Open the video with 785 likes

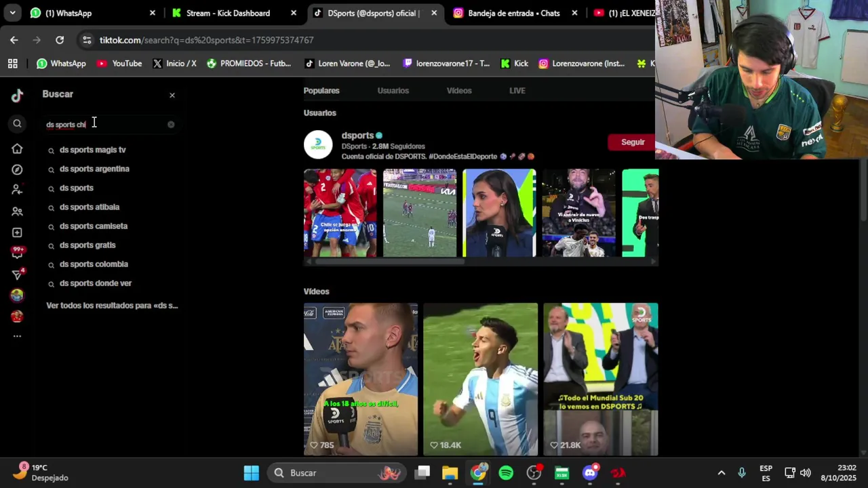[x=361, y=380]
